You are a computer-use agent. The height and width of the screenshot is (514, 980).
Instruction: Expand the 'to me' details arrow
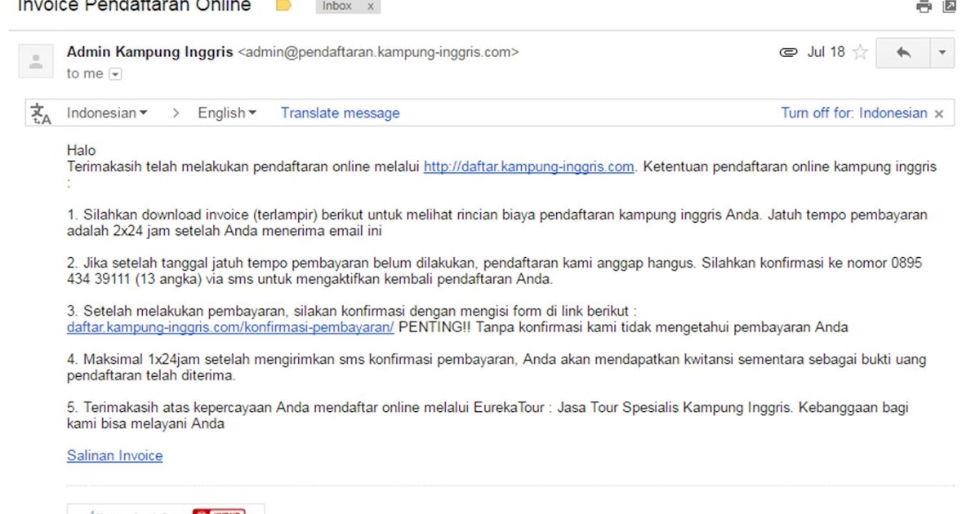coord(115,74)
